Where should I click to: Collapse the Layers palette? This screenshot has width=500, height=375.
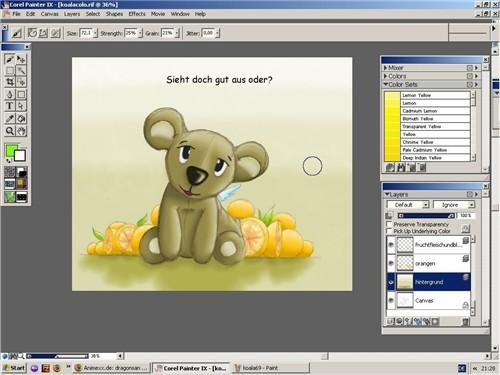(x=387, y=194)
